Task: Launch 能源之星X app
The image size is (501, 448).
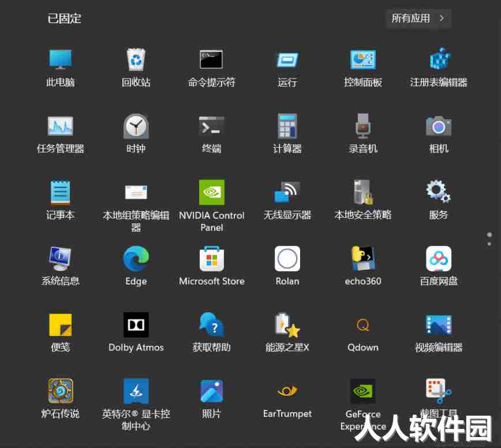Action: [x=287, y=325]
